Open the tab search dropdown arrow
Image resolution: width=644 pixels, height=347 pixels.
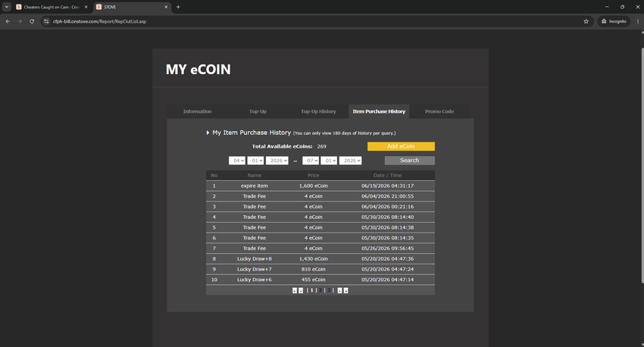pyautogui.click(x=7, y=7)
